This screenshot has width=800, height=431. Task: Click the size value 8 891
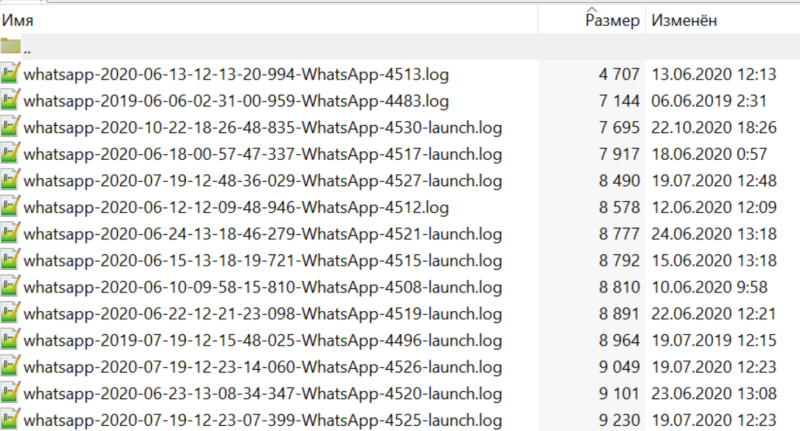tap(619, 314)
